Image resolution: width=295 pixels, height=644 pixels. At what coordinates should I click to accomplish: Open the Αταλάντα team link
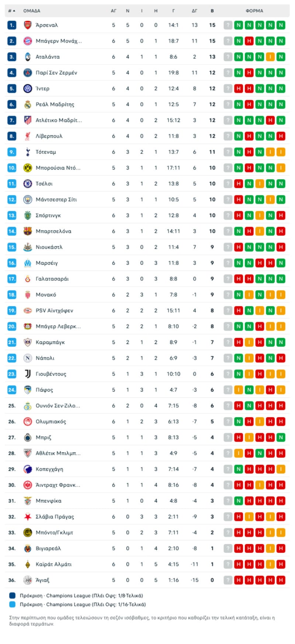48,57
